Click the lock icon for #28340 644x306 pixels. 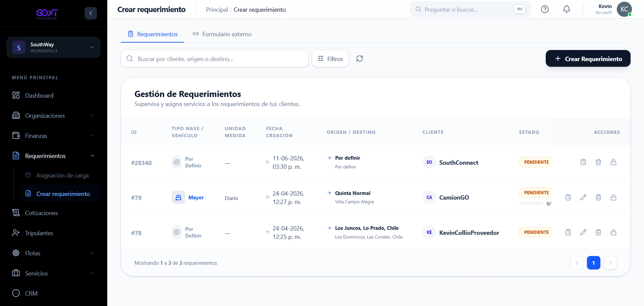(613, 162)
